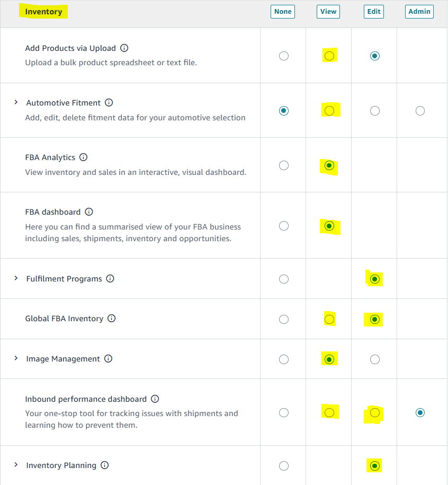
Task: Click the Admin column header button
Action: (419, 12)
